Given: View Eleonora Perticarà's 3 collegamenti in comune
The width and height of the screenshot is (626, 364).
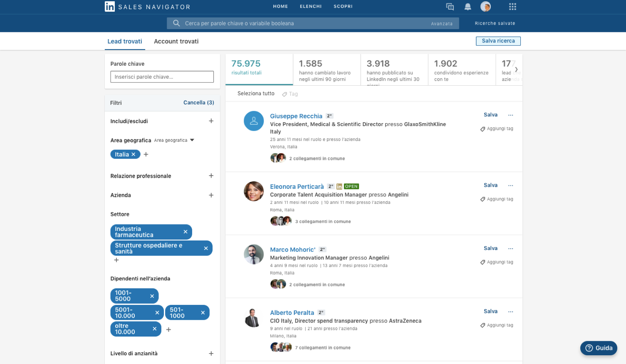Looking at the screenshot, I should (323, 222).
